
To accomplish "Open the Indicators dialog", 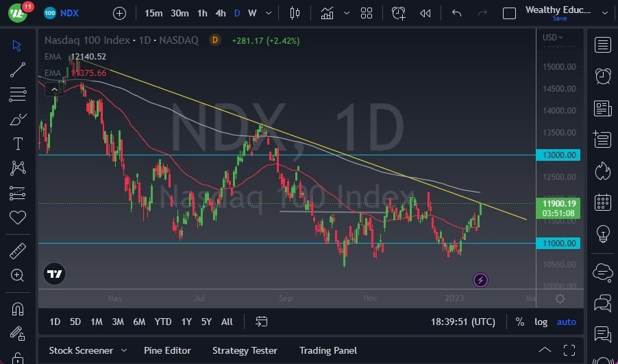I will 327,13.
